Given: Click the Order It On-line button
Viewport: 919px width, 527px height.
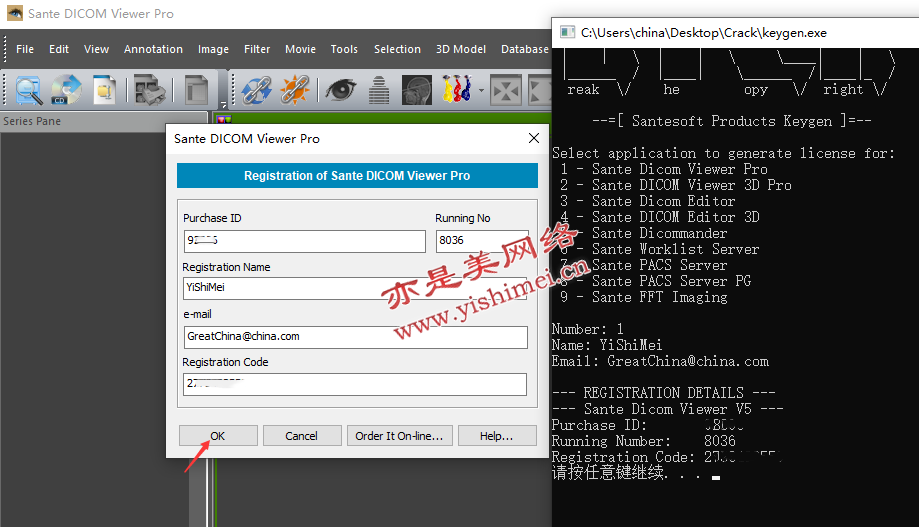Looking at the screenshot, I should (x=399, y=436).
